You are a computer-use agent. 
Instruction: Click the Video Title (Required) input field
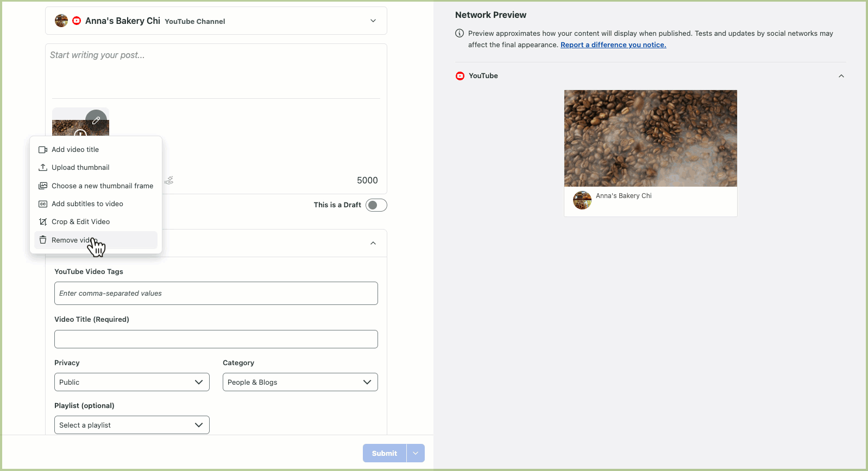coord(216,339)
